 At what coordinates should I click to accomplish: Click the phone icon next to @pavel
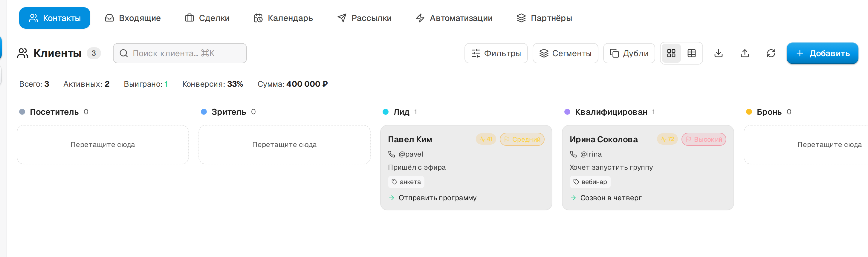pyautogui.click(x=392, y=154)
